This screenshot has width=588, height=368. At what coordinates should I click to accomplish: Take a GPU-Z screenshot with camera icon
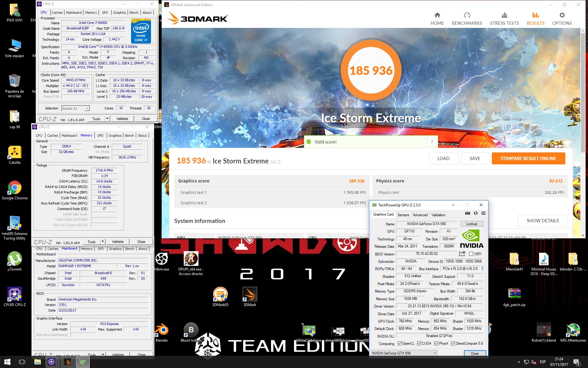tap(467, 213)
